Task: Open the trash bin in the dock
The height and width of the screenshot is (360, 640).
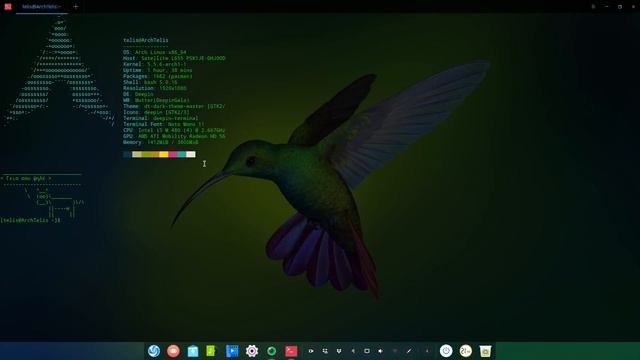Action: tap(485, 351)
